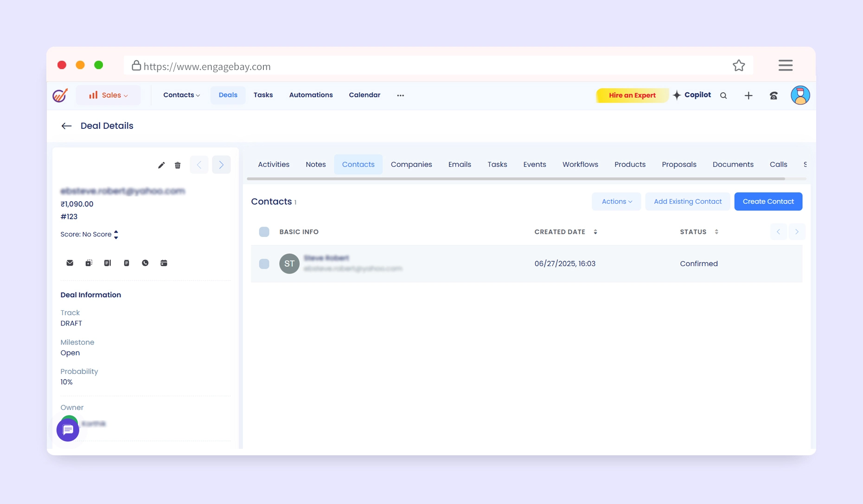Click the horizontal tab scrollbar
The image size is (863, 504).
click(516, 179)
